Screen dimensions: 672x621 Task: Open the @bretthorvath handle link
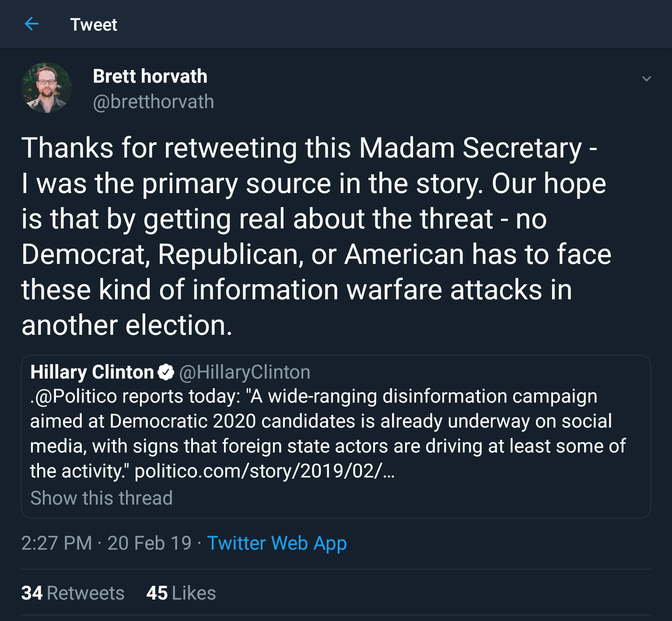coord(154,102)
